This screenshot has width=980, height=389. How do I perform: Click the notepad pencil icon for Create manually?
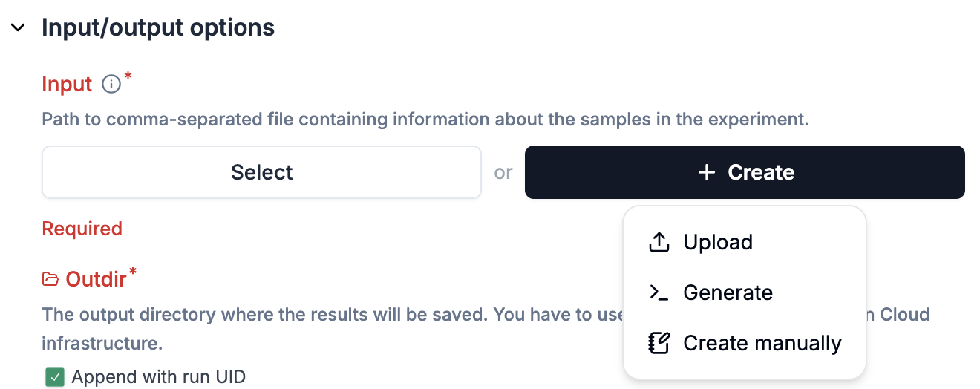point(659,343)
